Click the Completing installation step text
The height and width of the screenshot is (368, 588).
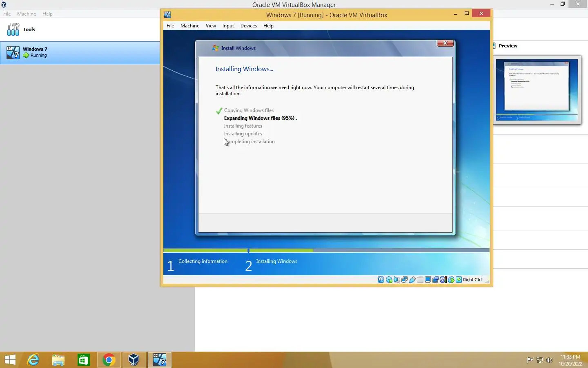[x=249, y=141]
